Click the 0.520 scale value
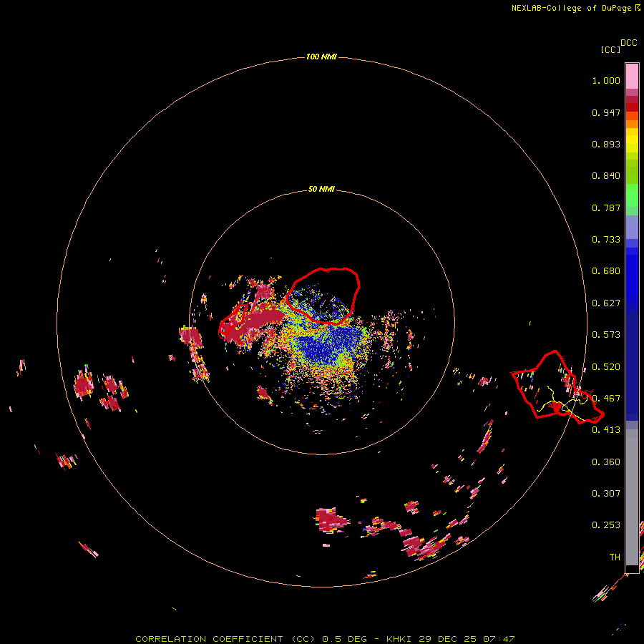644x644 pixels. (x=606, y=367)
